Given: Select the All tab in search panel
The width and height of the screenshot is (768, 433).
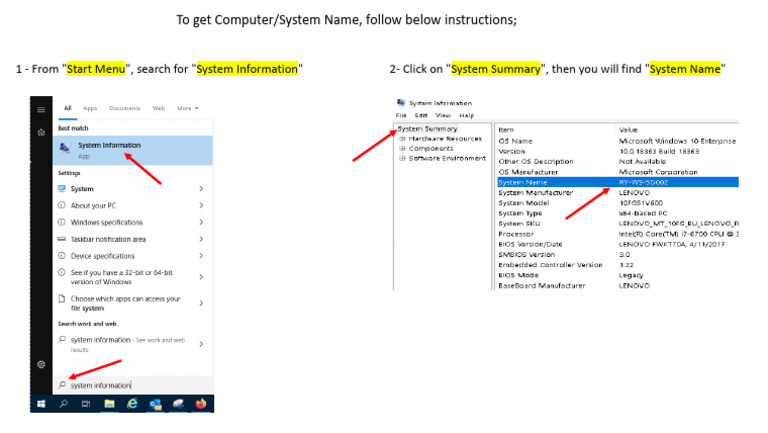Looking at the screenshot, I should pyautogui.click(x=68, y=108).
